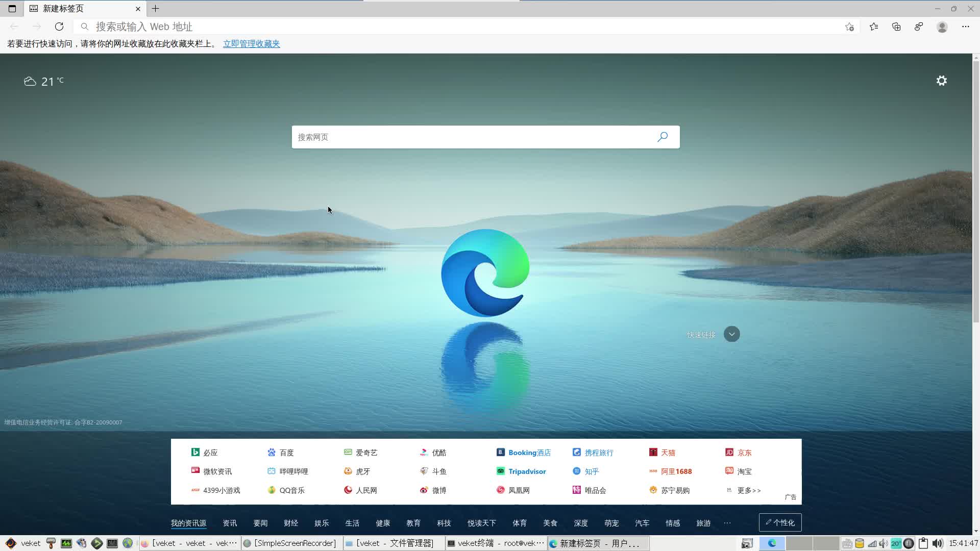The image size is (980, 551).
Task: Open the 4399小游戏 quick link
Action: [215, 490]
